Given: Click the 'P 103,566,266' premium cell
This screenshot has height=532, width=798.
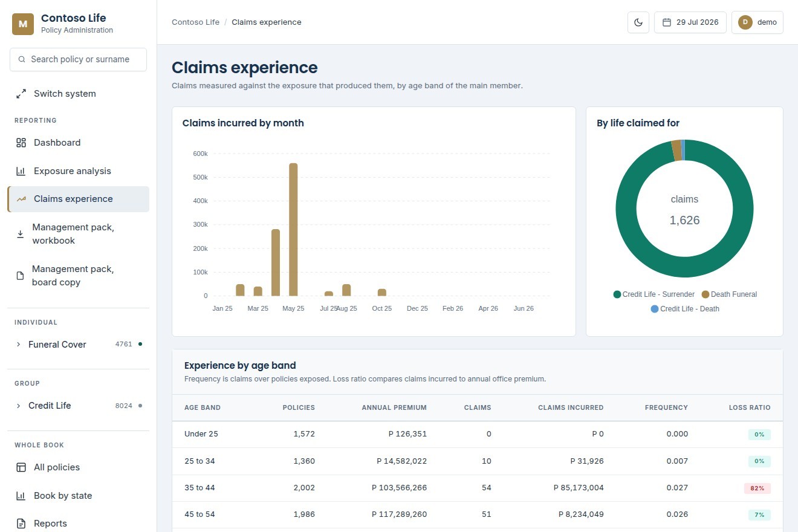Looking at the screenshot, I should click(399, 488).
